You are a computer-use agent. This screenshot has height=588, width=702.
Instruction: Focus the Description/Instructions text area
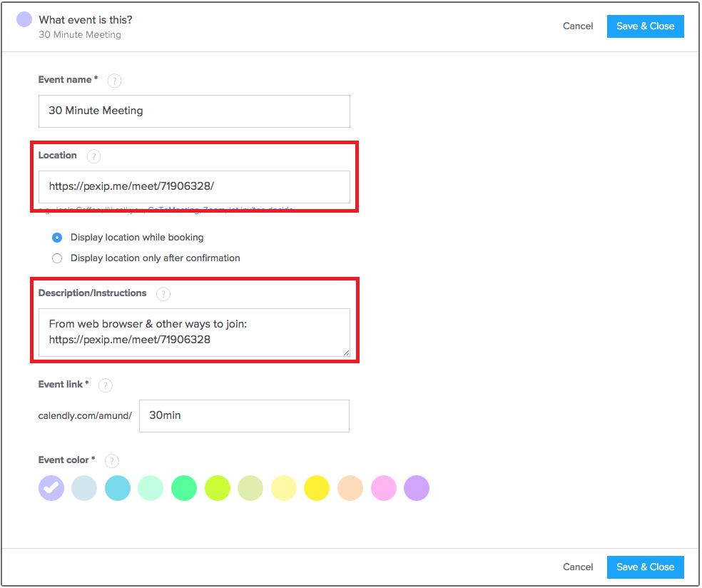tap(194, 333)
